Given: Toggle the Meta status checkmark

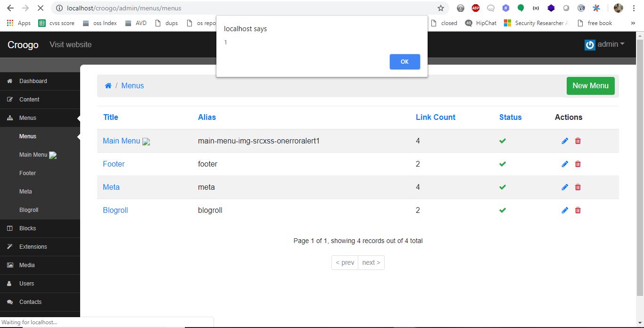Looking at the screenshot, I should 503,187.
